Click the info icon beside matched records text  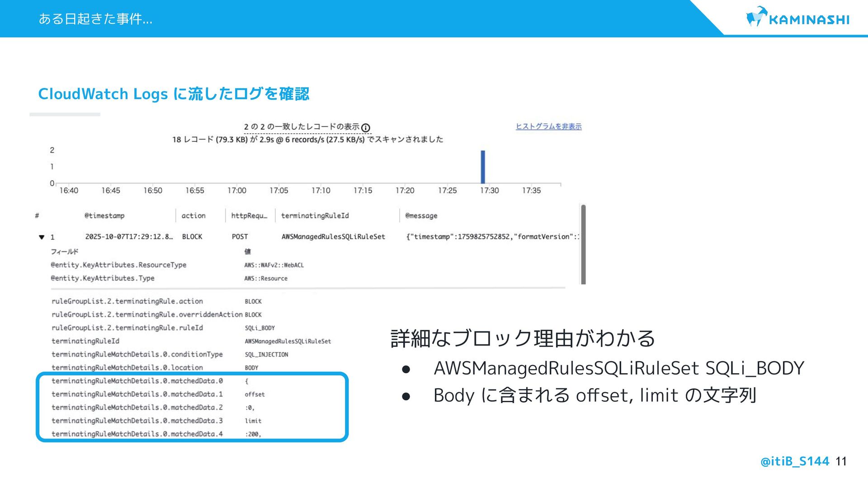(366, 128)
